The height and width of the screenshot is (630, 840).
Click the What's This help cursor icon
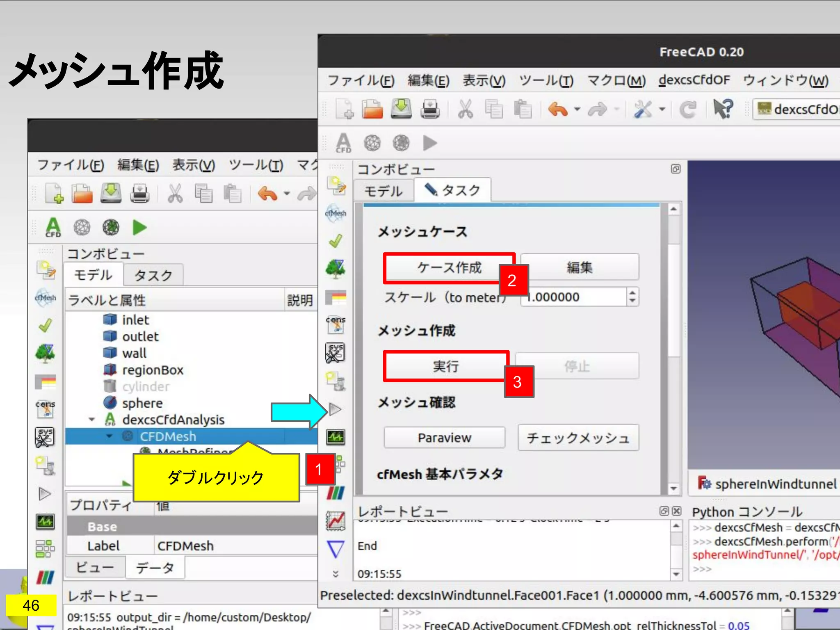pos(723,110)
